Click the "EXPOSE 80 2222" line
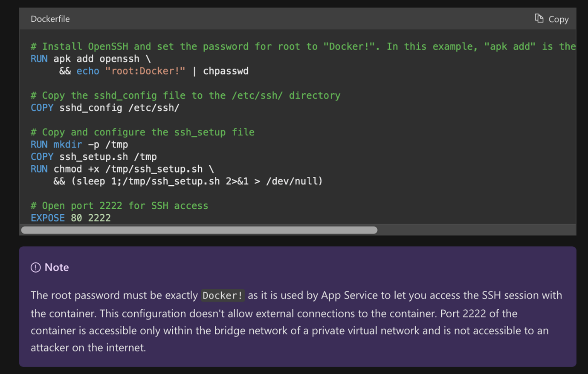588x374 pixels. pos(71,218)
